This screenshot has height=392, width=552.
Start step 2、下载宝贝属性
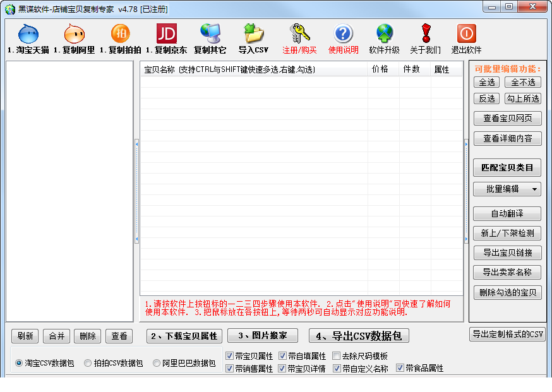point(184,336)
